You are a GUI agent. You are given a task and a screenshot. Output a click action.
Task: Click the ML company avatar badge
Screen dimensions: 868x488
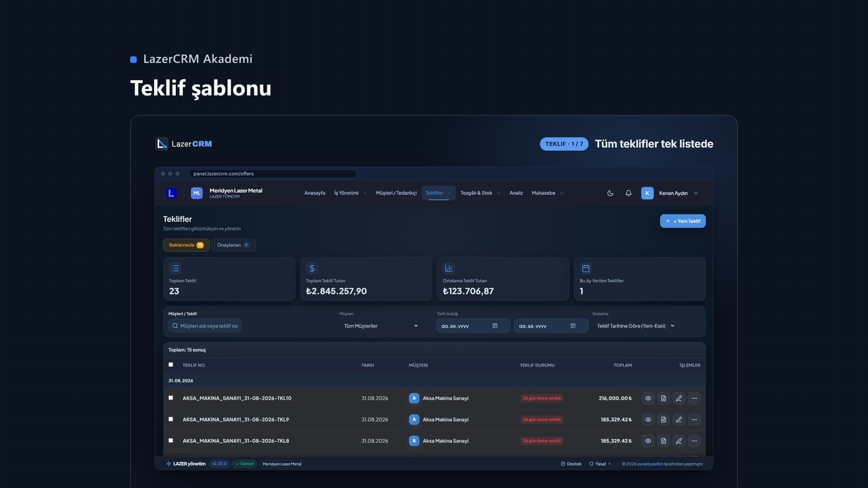pyautogui.click(x=197, y=193)
